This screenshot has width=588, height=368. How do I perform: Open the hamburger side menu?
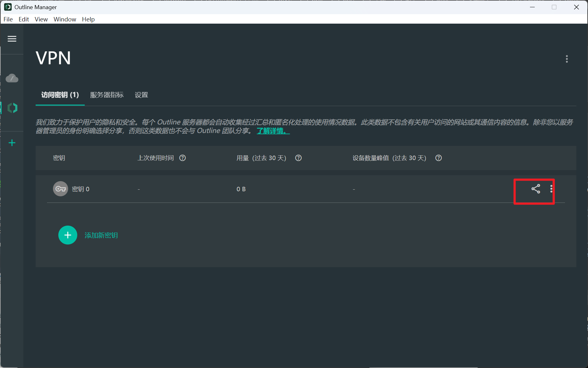(12, 39)
